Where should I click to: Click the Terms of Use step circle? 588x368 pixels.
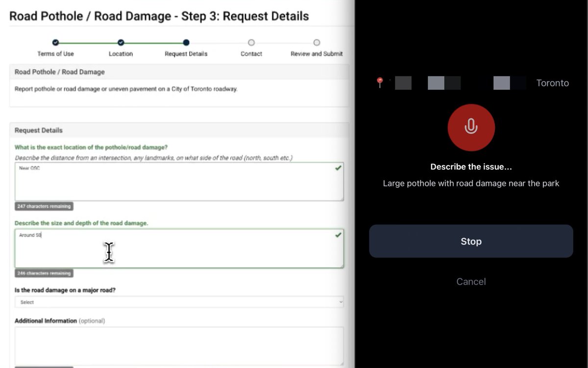pos(55,43)
